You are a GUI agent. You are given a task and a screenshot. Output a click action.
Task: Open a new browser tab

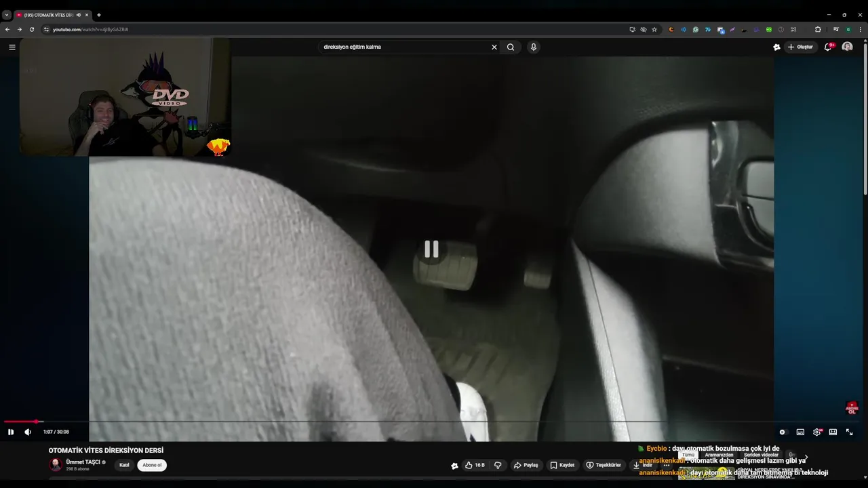pos(99,15)
